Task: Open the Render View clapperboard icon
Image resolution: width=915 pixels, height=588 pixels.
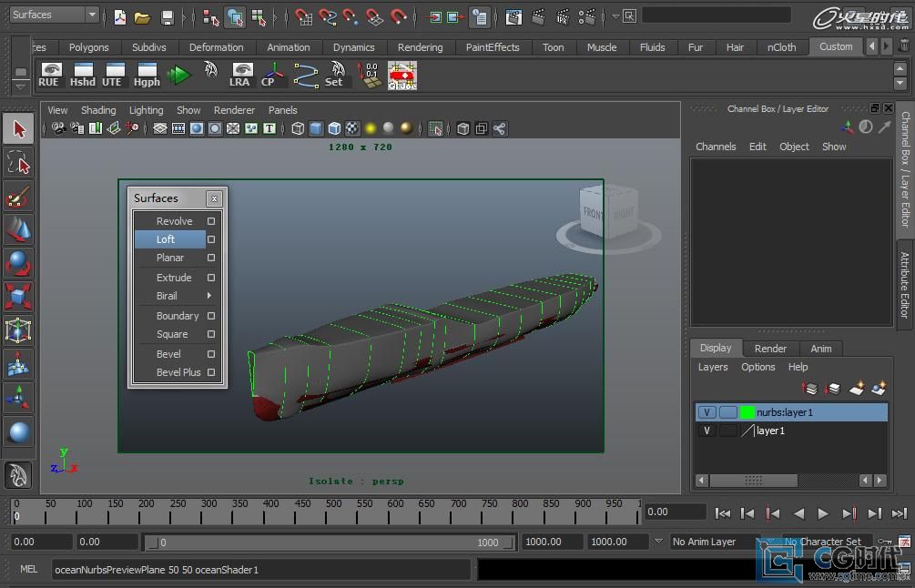Action: (513, 17)
